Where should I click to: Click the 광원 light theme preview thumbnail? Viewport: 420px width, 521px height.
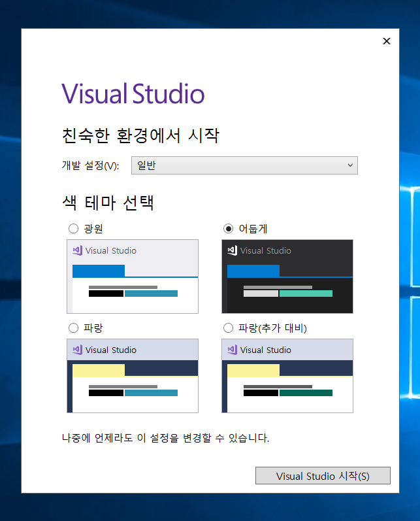133,277
